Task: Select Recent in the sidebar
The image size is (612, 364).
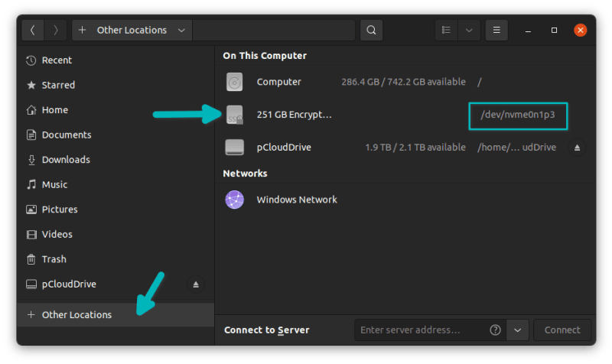Action: coord(57,60)
